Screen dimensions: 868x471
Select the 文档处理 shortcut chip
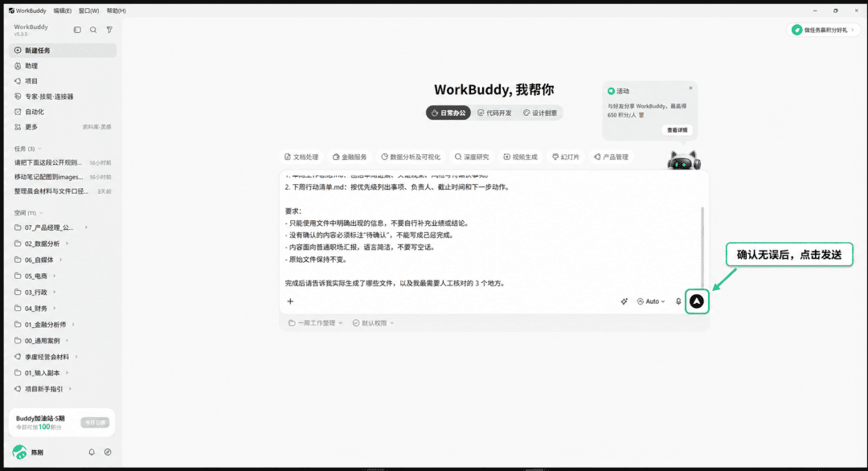click(x=301, y=158)
